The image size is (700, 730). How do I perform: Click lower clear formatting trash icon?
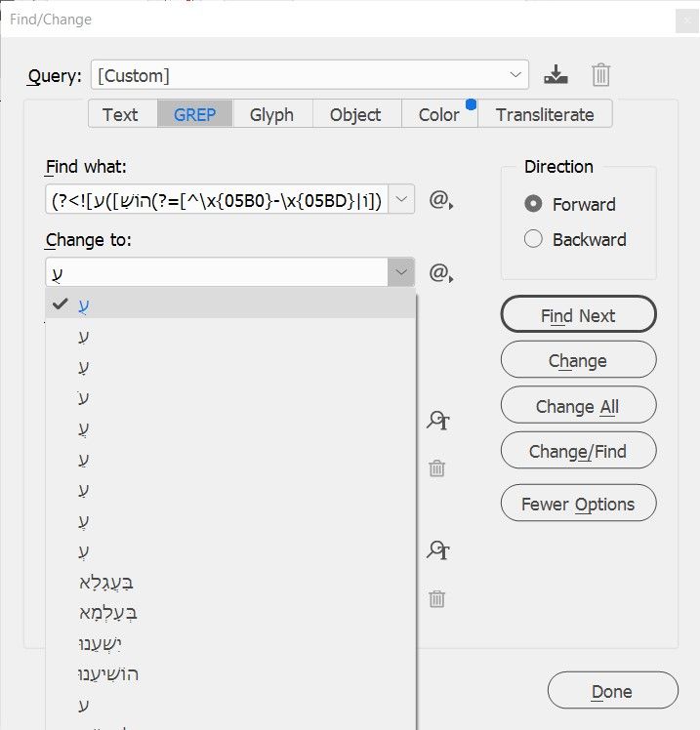point(437,598)
